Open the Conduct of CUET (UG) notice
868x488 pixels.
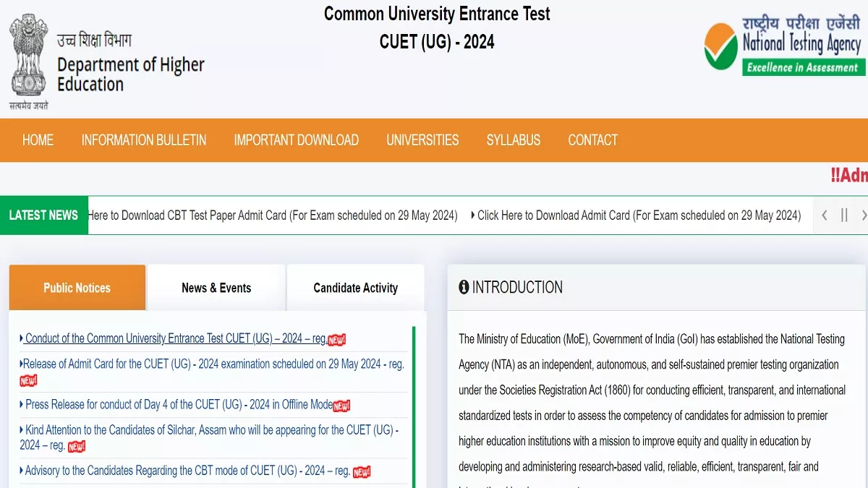[x=175, y=338]
